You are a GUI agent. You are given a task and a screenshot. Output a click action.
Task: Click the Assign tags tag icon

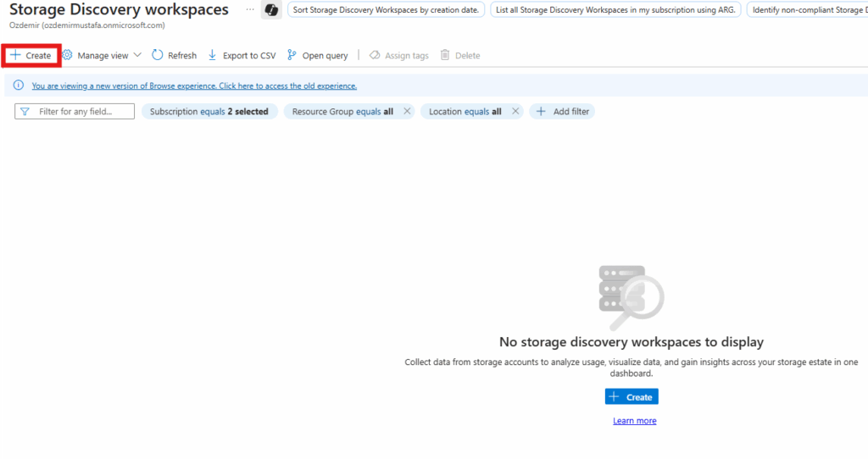pyautogui.click(x=375, y=55)
